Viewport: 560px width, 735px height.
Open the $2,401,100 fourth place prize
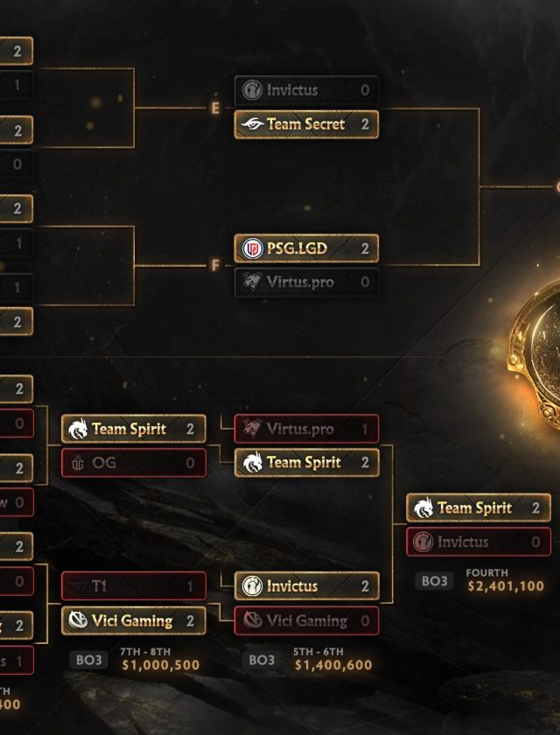(x=506, y=586)
